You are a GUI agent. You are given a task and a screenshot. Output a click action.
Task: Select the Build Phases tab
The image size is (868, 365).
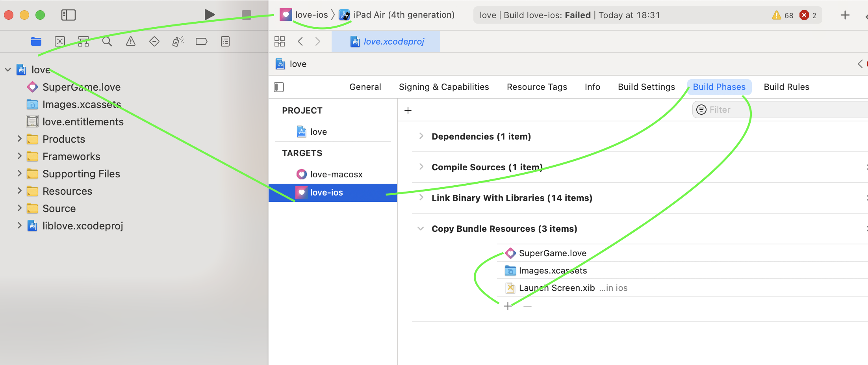tap(719, 87)
